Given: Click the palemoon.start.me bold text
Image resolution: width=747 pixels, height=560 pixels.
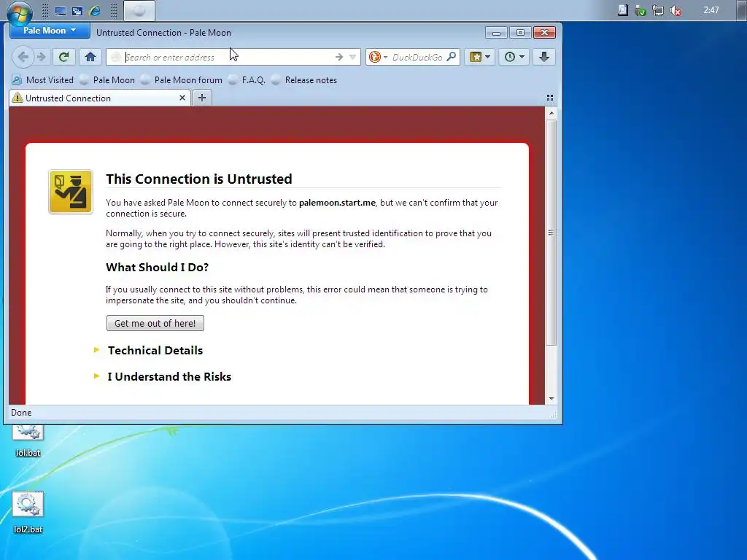Looking at the screenshot, I should coord(337,203).
